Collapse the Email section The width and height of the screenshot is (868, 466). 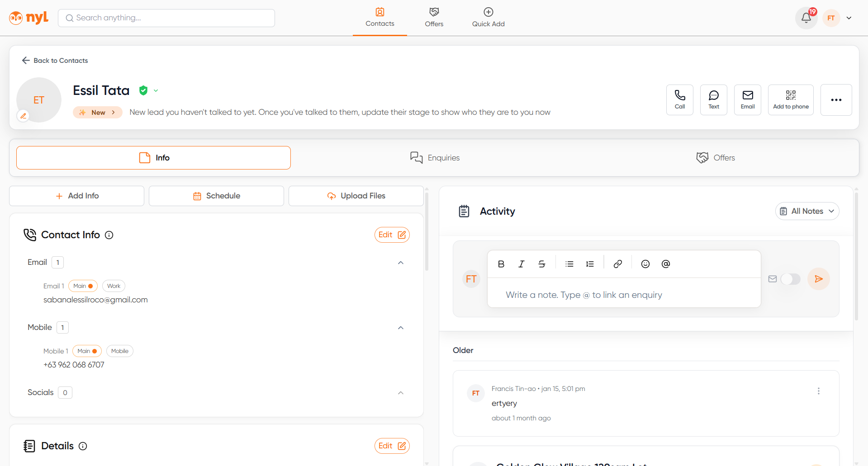[x=400, y=263]
